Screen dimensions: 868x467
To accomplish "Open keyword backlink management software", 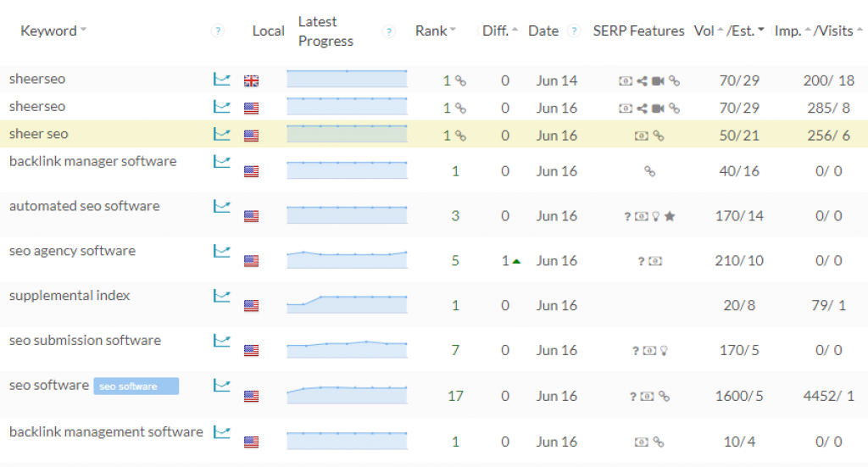I will pos(106,432).
